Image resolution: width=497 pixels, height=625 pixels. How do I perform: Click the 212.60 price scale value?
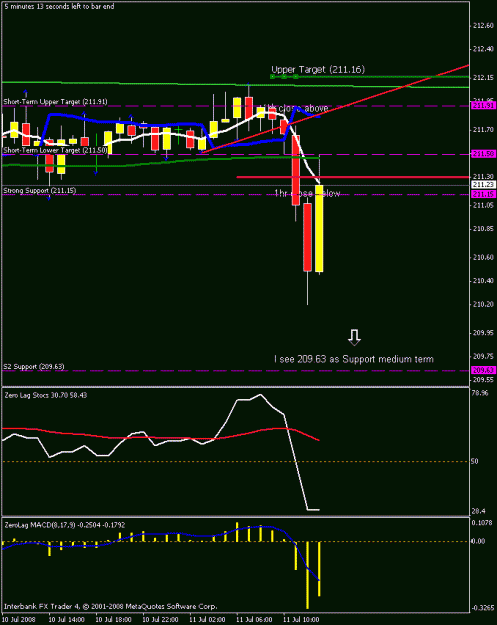pyautogui.click(x=483, y=26)
